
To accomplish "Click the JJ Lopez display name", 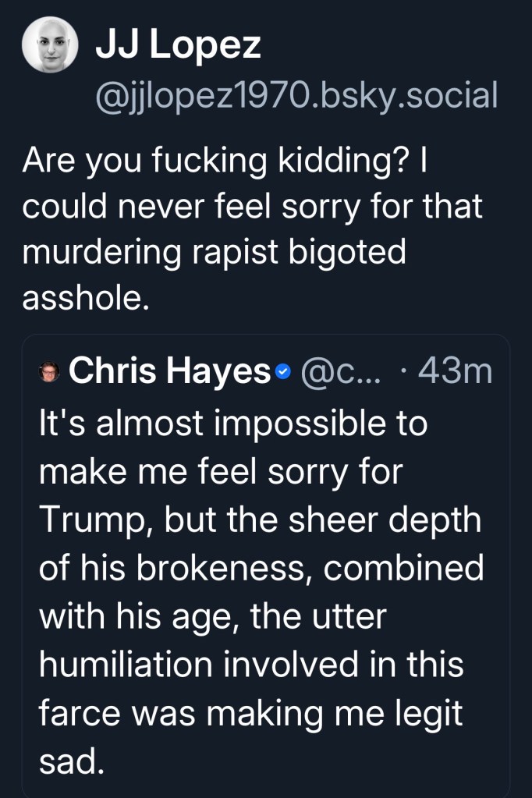I will pos(178,45).
